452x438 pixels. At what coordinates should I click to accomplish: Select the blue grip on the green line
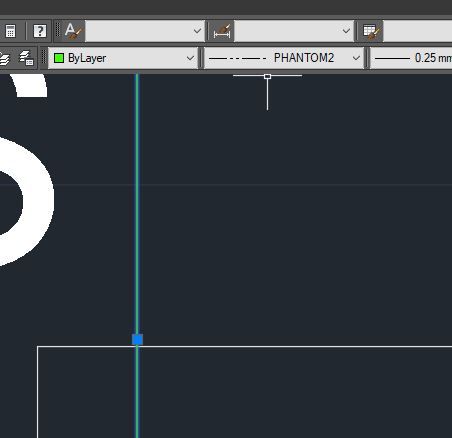pyautogui.click(x=137, y=339)
